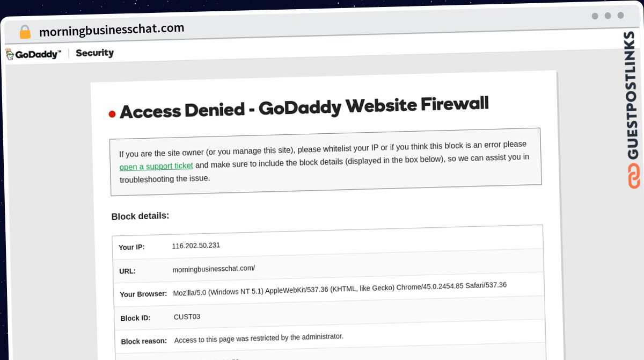This screenshot has height=360, width=644.
Task: Click the Mozilla browser user agent string
Action: [340, 289]
